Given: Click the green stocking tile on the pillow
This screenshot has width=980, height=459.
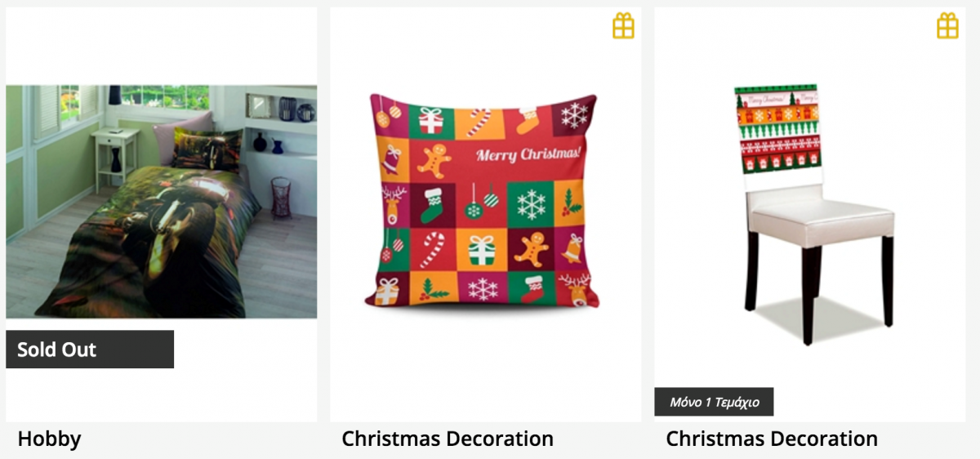Looking at the screenshot, I should (433, 204).
